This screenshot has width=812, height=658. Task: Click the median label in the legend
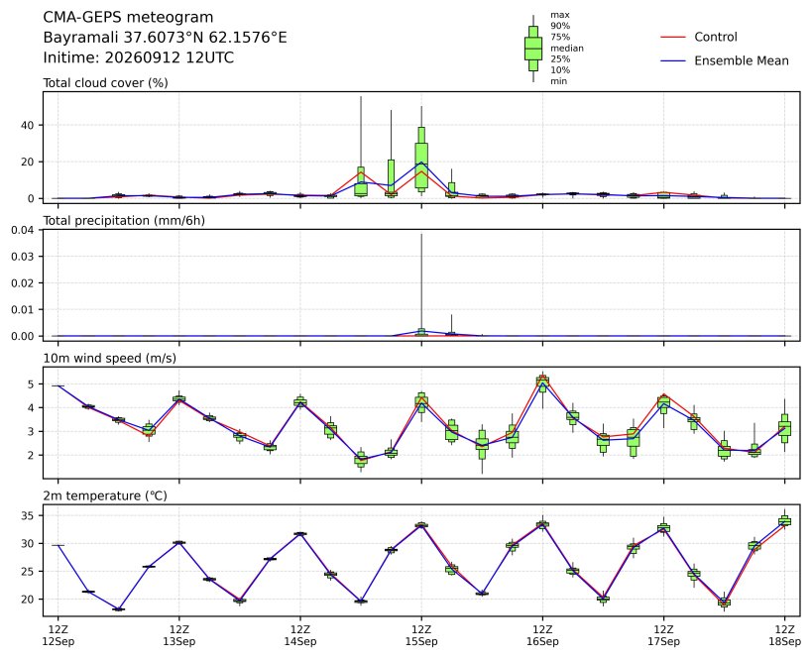[x=567, y=49]
